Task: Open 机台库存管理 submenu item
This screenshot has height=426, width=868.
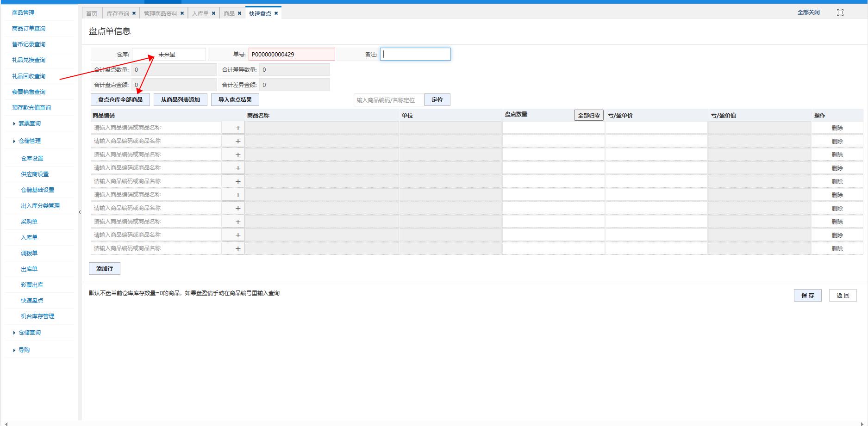Action: point(37,316)
